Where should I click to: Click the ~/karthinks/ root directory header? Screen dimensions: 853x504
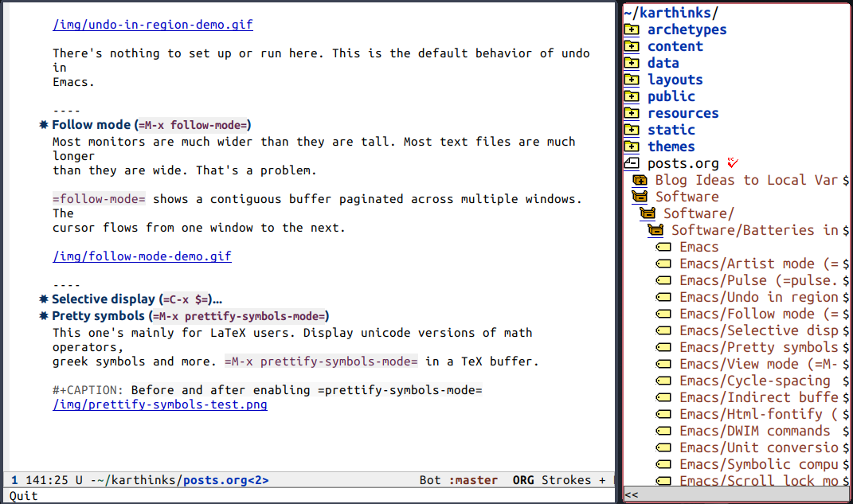(x=671, y=13)
